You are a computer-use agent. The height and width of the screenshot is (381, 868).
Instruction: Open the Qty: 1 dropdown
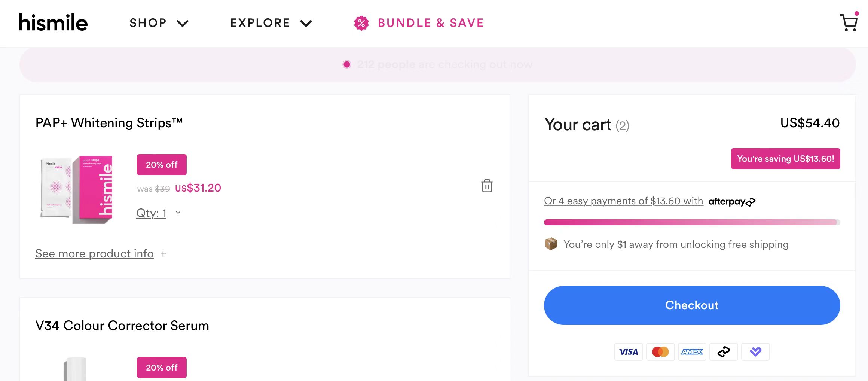click(159, 213)
